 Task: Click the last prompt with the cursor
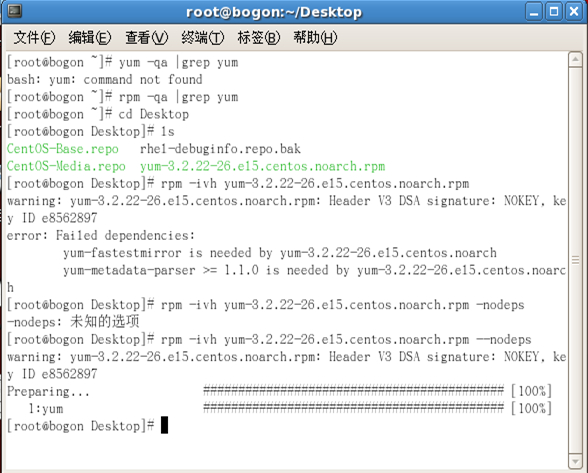click(x=87, y=426)
